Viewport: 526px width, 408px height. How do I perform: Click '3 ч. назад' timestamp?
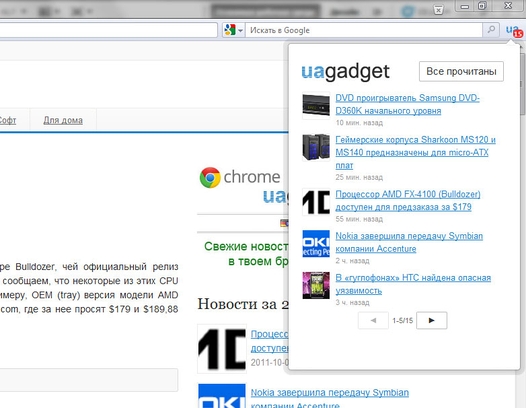[352, 302]
